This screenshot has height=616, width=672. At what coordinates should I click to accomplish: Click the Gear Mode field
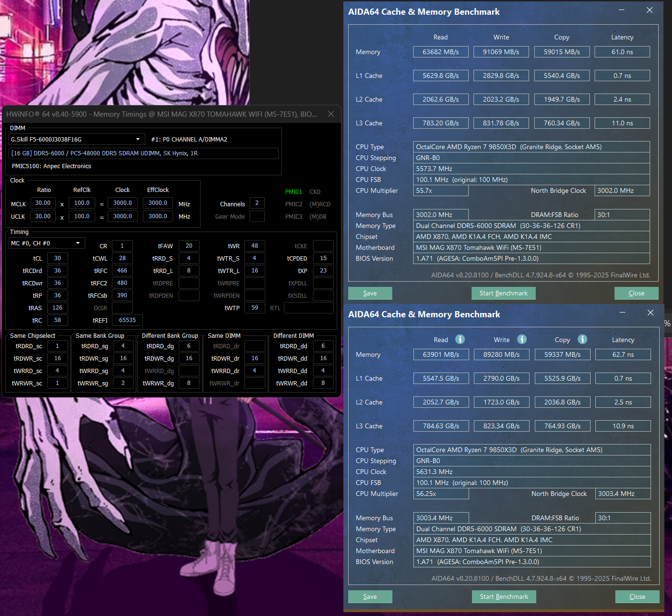(x=257, y=216)
